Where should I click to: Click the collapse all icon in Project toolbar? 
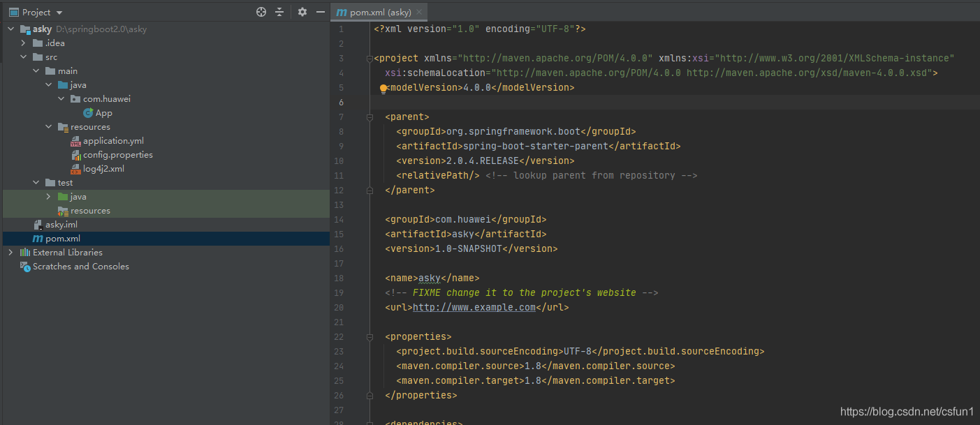click(279, 12)
